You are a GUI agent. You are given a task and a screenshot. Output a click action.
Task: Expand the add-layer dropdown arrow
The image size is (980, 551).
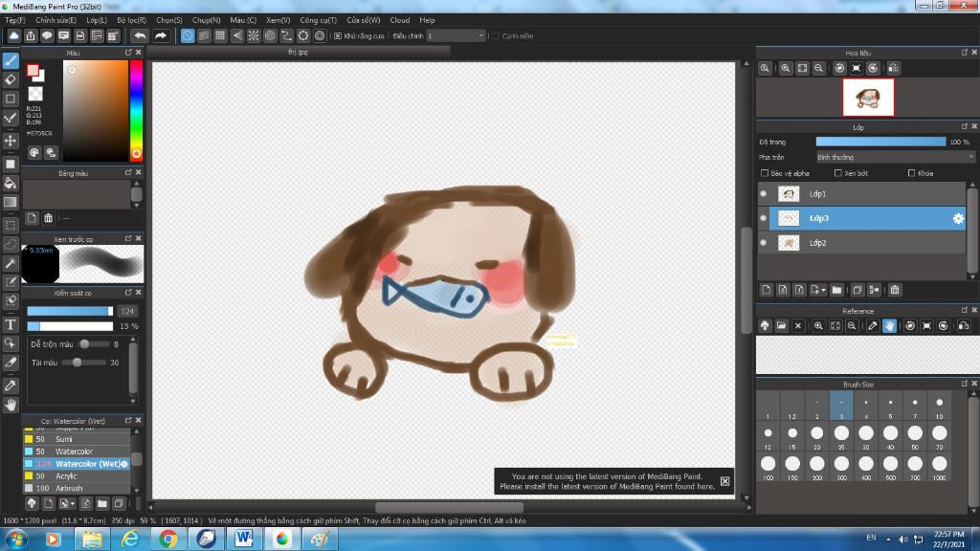[823, 290]
